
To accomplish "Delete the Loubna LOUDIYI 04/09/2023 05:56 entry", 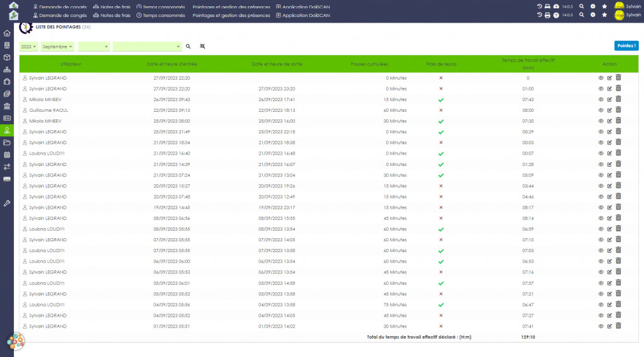I will (619, 304).
